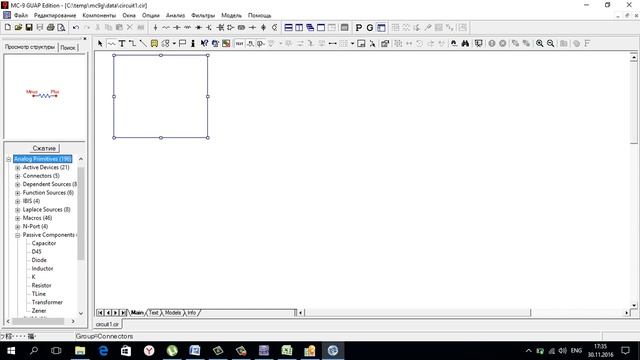
Task: Expand the Function Sources group
Action: [x=18, y=193]
